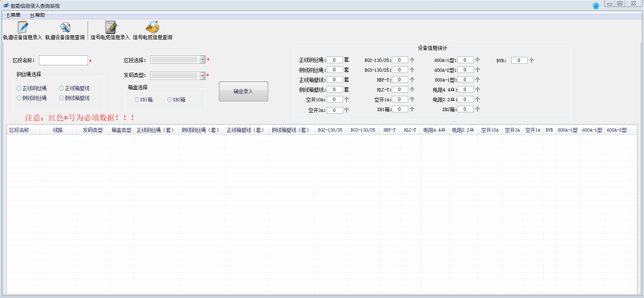Image resolution: width=644 pixels, height=298 pixels.
Task: Expand the 发码类型 dropdown
Action: (202, 75)
